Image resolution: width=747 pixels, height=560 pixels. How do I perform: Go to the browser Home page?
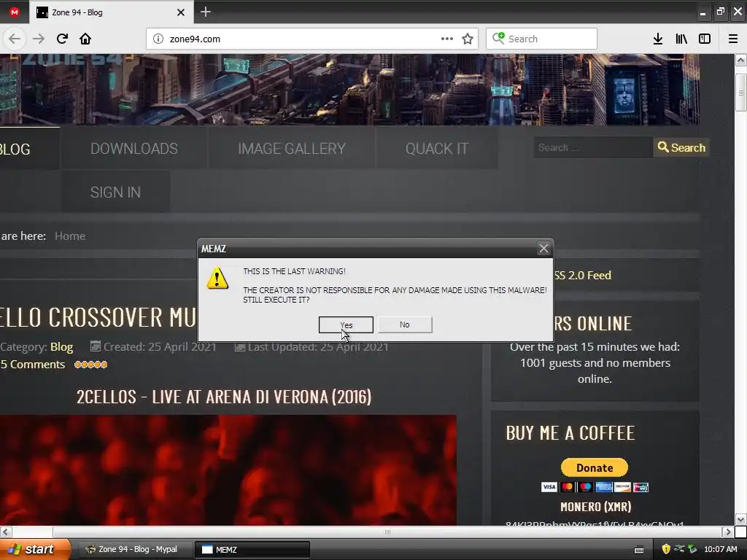(85, 39)
